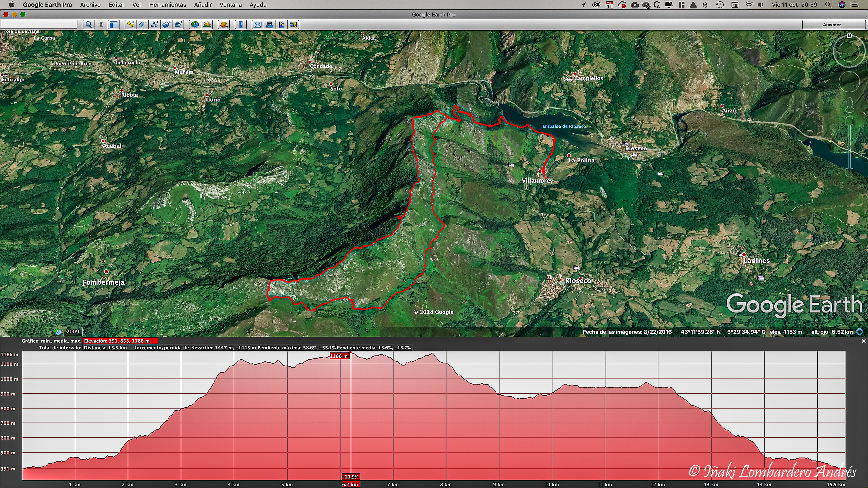The height and width of the screenshot is (488, 868).
Task: Open the Ver menu
Action: pos(137,5)
